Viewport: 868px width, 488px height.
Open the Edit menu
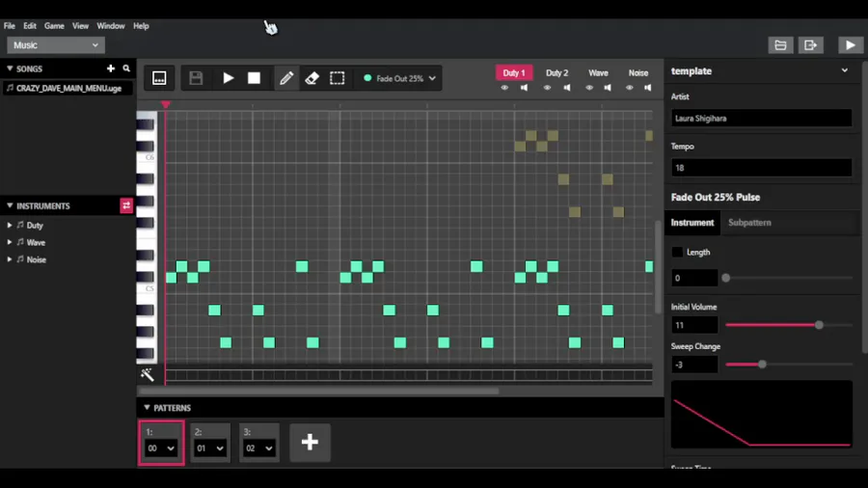(x=30, y=26)
